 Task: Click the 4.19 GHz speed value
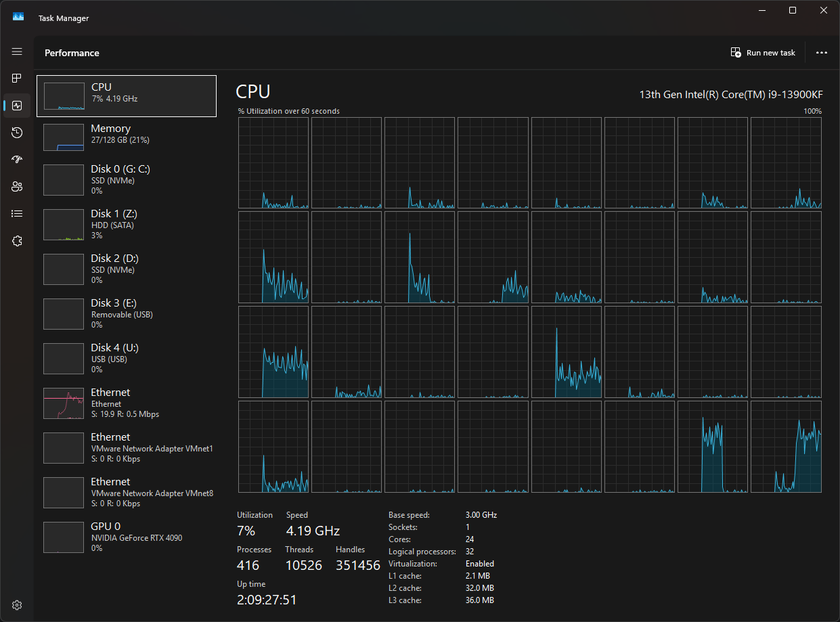click(x=313, y=531)
